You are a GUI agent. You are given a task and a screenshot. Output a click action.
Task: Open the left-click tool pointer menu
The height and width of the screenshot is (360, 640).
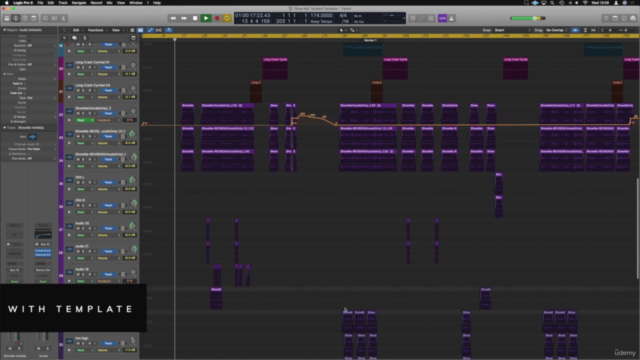342,30
